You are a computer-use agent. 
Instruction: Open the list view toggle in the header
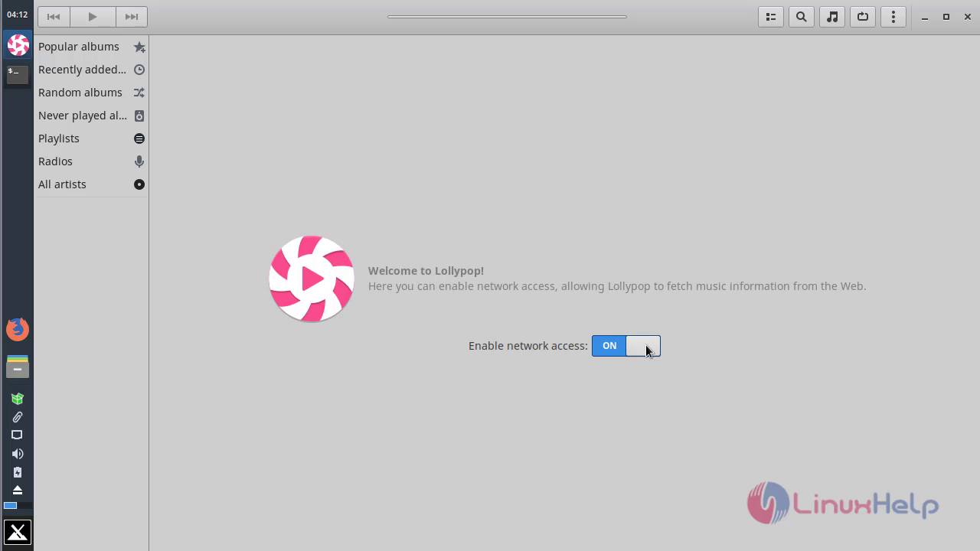tap(771, 17)
